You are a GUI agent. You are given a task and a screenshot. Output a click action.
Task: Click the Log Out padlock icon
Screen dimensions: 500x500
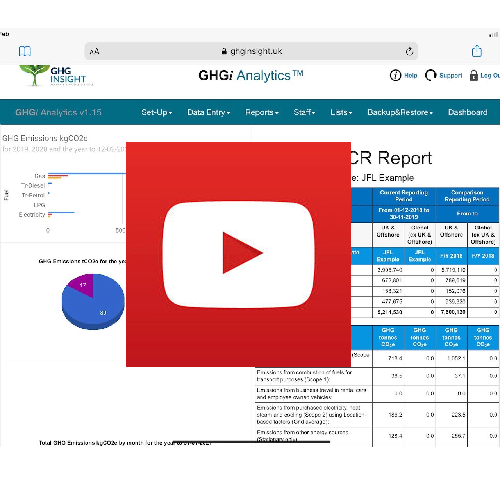(x=474, y=76)
